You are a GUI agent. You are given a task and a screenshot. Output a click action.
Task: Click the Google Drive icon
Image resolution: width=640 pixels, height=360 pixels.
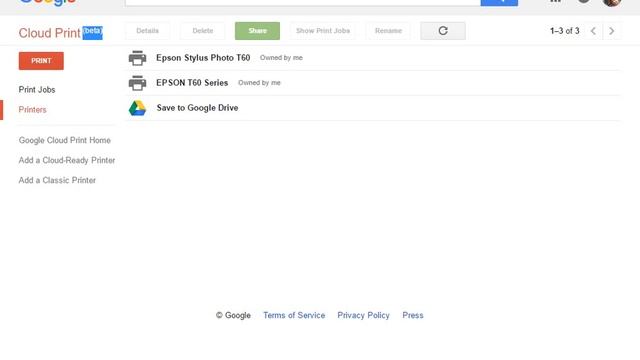(137, 108)
